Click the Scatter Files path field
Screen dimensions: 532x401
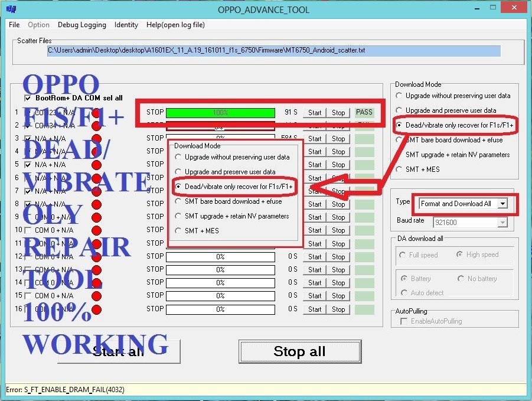point(273,51)
